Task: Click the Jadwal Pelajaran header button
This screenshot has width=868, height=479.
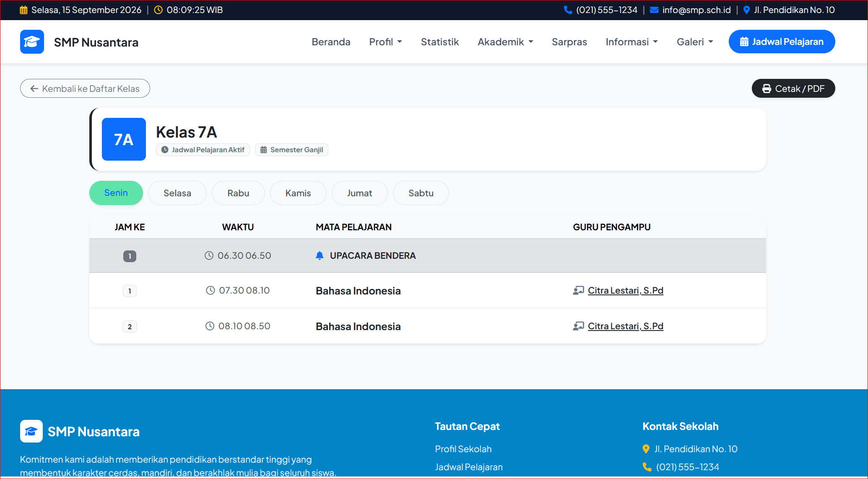Action: [x=782, y=42]
